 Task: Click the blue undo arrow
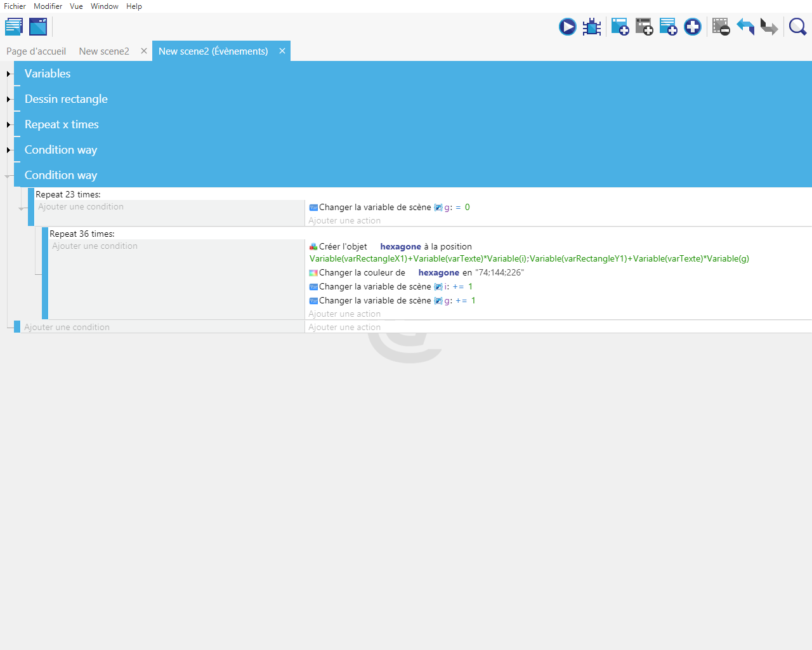pos(745,27)
